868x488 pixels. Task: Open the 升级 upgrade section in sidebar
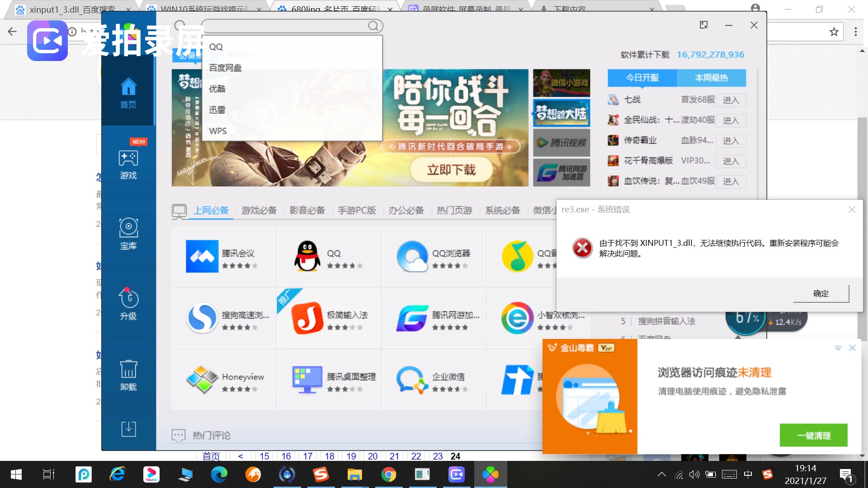tap(128, 305)
